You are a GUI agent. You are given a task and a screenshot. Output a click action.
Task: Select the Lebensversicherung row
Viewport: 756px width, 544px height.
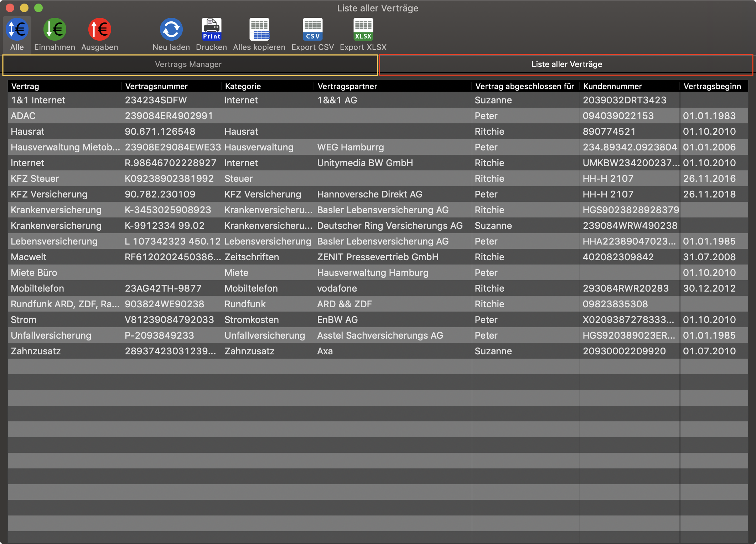coord(378,241)
